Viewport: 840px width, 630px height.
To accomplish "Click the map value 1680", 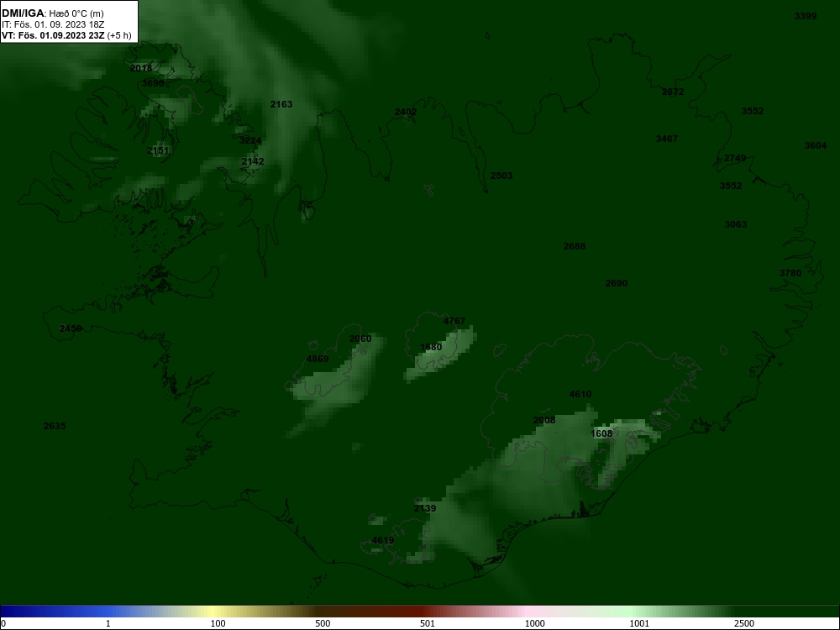I will click(x=431, y=347).
